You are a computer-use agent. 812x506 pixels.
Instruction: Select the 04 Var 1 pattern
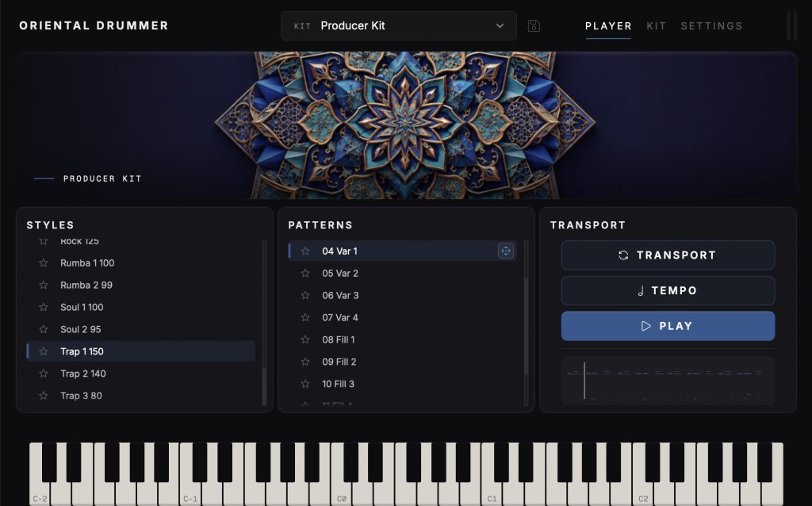(x=402, y=251)
